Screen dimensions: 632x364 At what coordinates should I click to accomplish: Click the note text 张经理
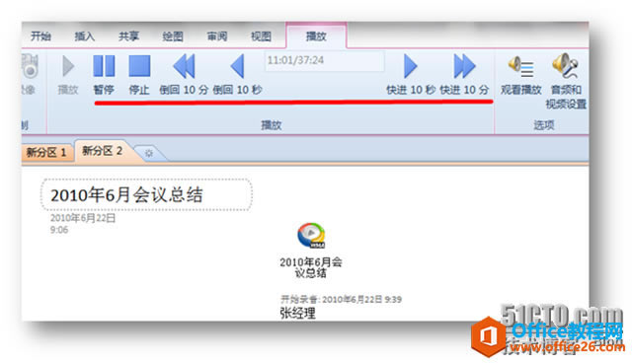pos(297,314)
